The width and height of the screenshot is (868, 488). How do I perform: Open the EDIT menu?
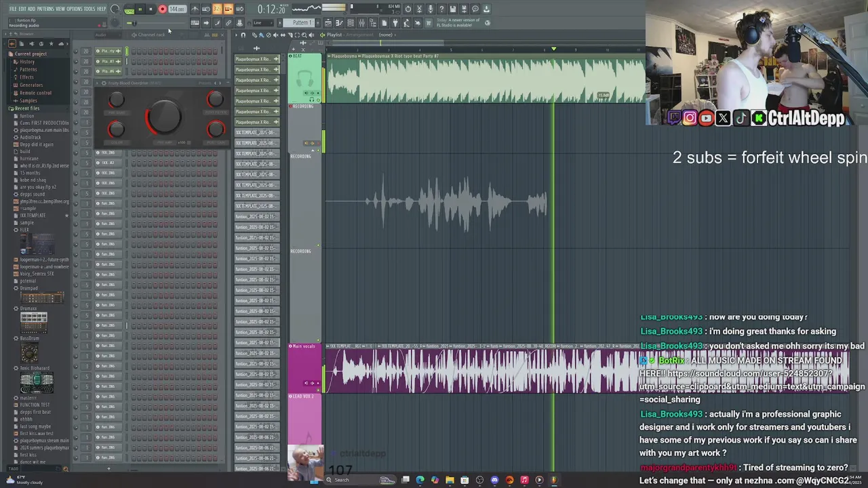click(22, 9)
